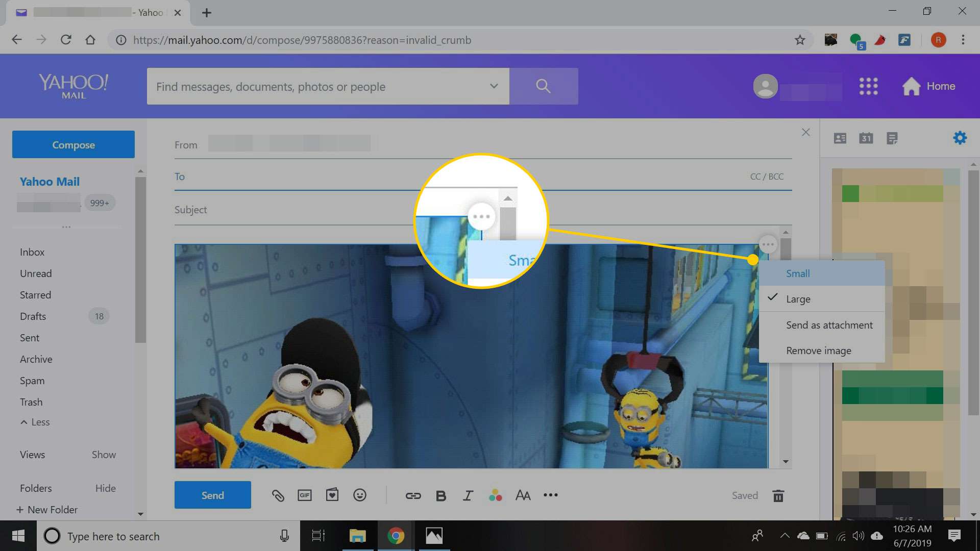Open the Spam folder
Screen dimensions: 980x551
point(32,381)
